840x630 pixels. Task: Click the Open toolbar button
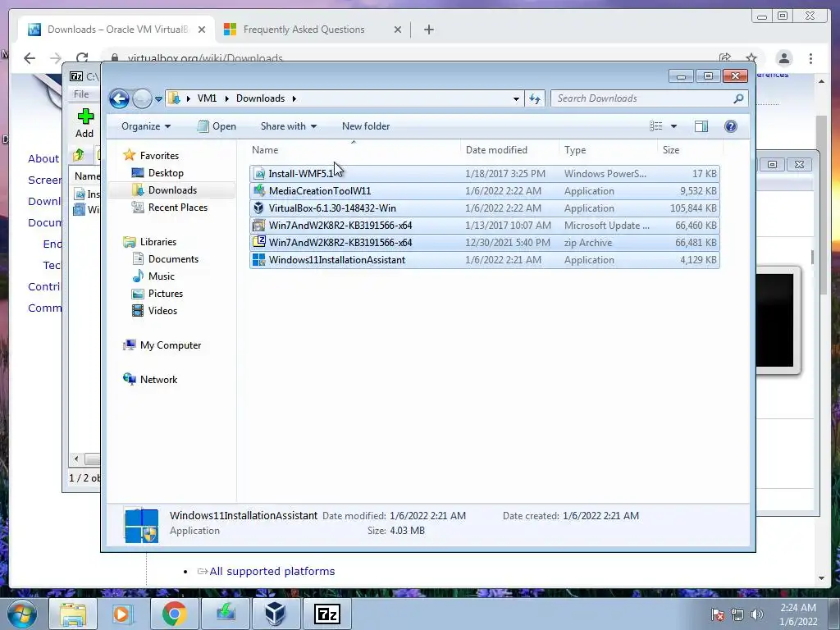point(217,126)
